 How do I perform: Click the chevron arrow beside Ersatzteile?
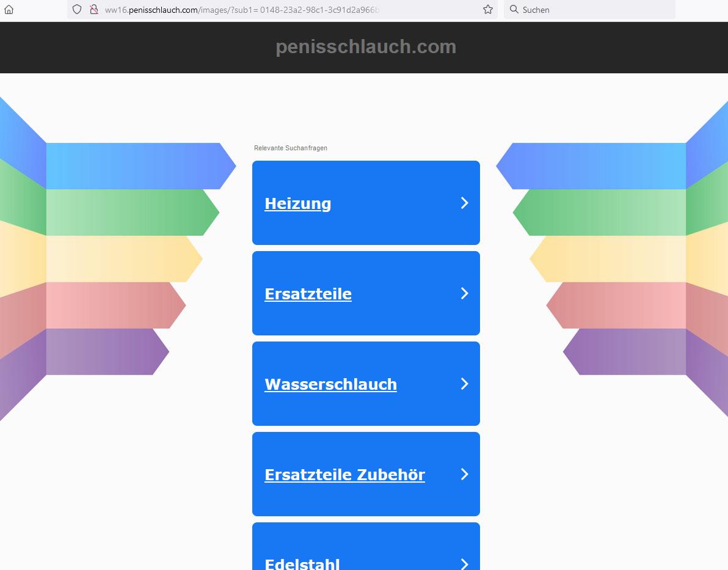click(x=464, y=293)
